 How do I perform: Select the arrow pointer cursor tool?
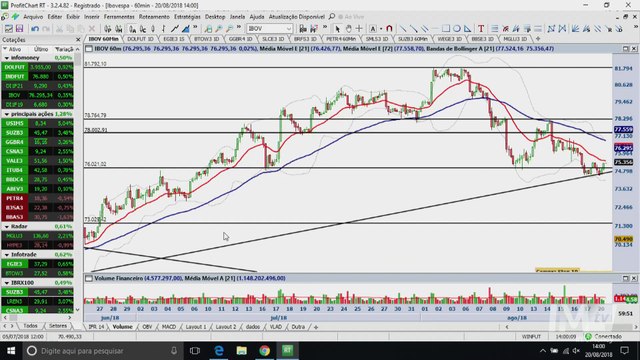click(x=337, y=29)
